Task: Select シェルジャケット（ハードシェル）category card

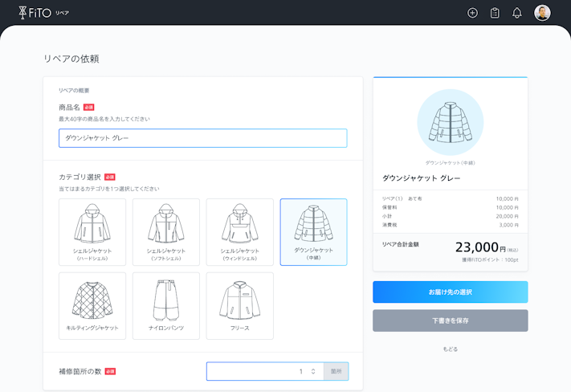Action: click(x=92, y=232)
